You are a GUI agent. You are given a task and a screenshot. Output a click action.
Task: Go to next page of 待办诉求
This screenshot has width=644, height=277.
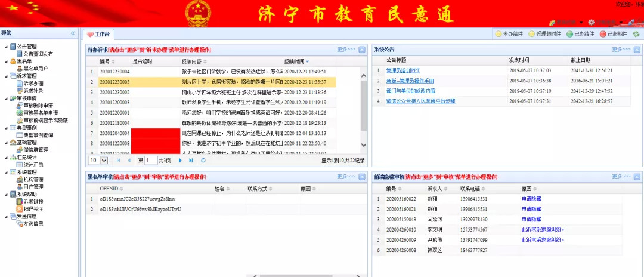tap(180, 160)
